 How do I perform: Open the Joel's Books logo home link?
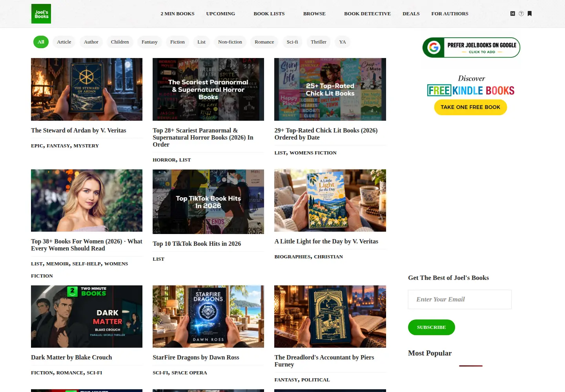point(41,14)
